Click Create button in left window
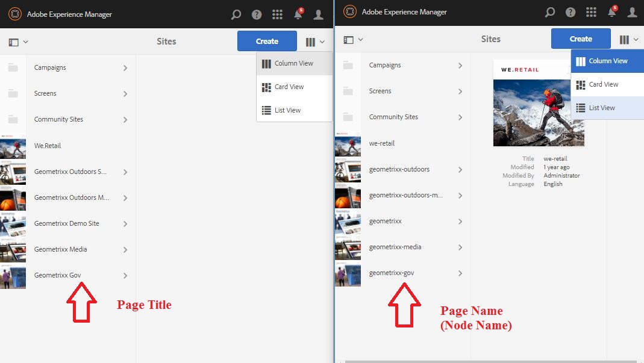The width and height of the screenshot is (644, 363). pos(267,41)
